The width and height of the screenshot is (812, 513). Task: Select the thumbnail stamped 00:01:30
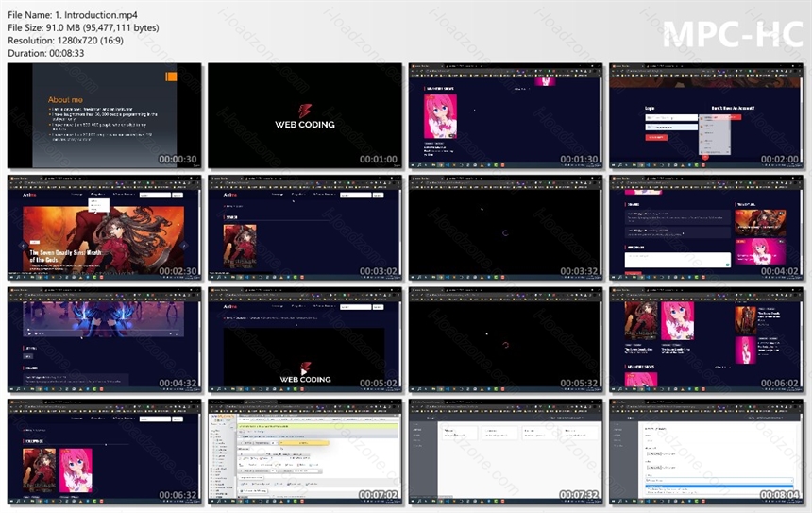coord(505,115)
